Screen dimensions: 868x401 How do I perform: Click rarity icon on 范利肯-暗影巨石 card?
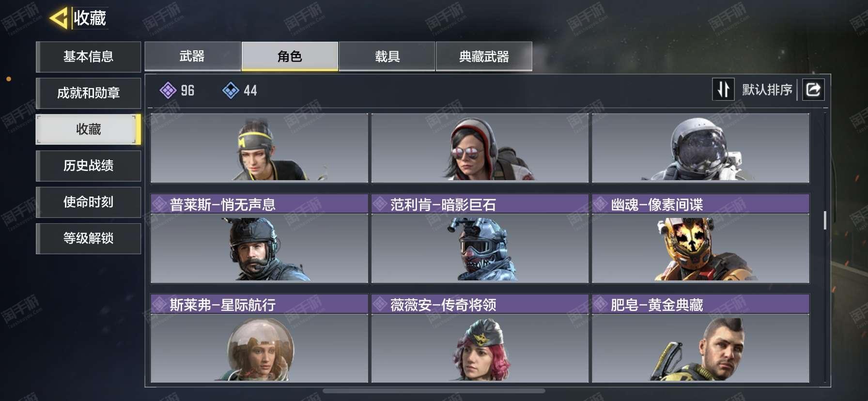click(x=380, y=204)
